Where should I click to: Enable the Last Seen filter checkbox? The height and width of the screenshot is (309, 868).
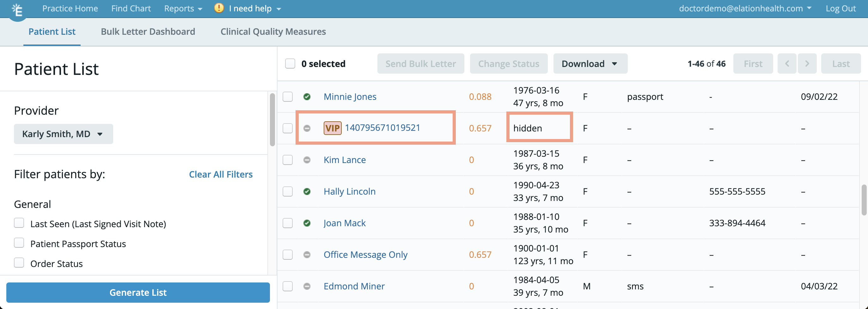pyautogui.click(x=19, y=223)
